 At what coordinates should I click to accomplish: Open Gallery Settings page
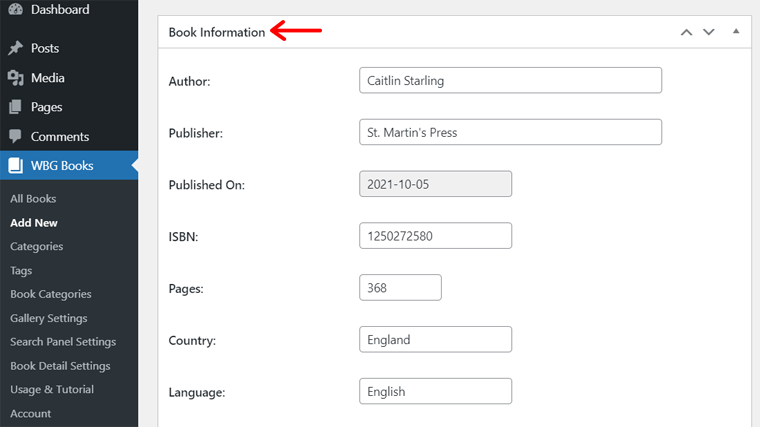pos(49,318)
